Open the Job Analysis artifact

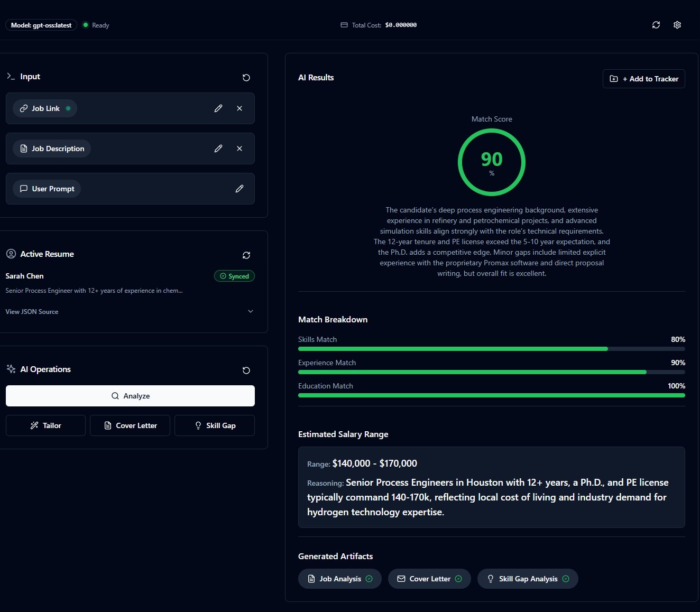[x=339, y=579]
